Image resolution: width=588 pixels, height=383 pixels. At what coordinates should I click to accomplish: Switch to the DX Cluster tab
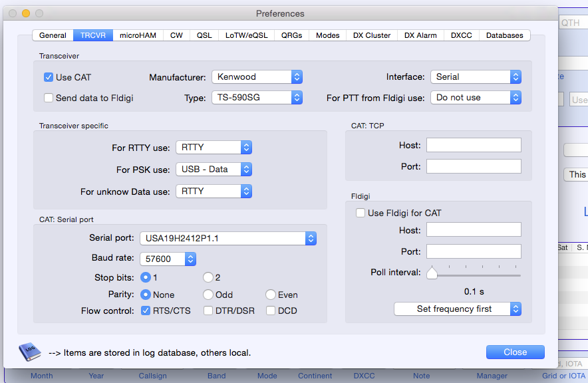tap(372, 35)
